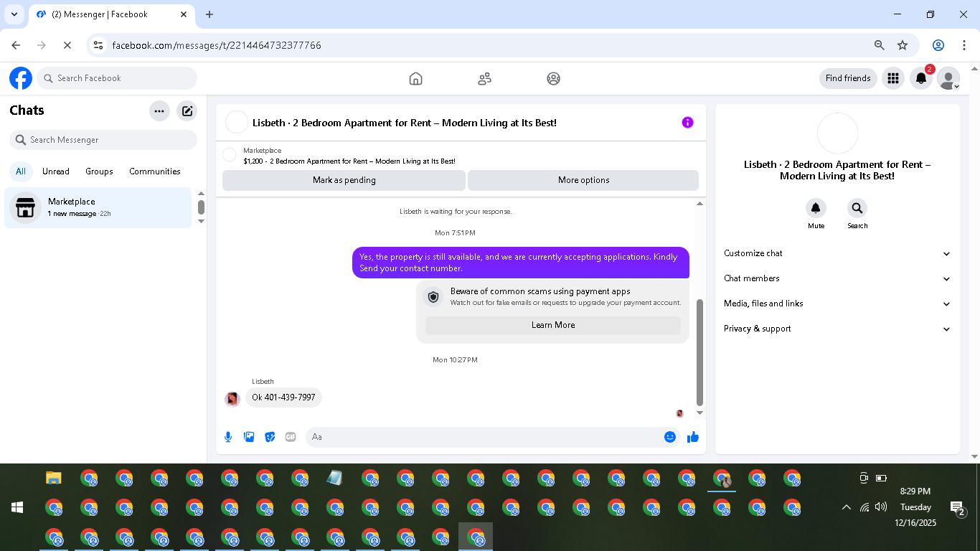Click the purple "property is still available" message
980x551 pixels.
click(521, 263)
